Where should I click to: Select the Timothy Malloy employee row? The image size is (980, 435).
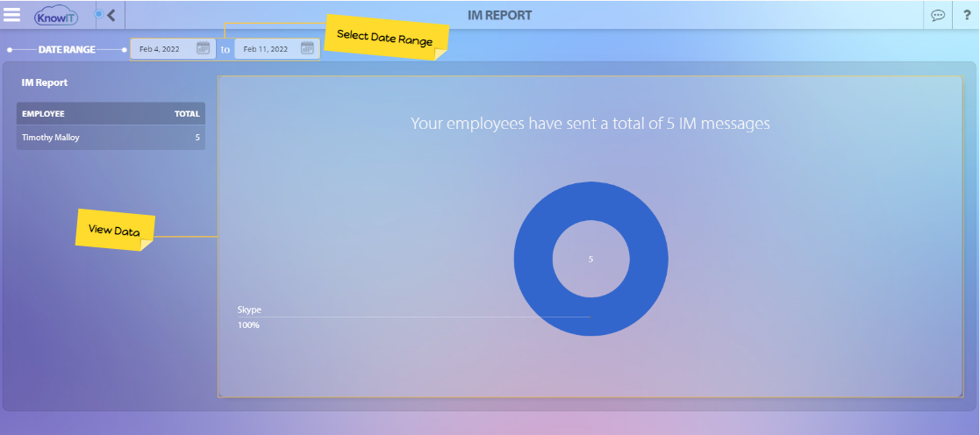pyautogui.click(x=111, y=138)
